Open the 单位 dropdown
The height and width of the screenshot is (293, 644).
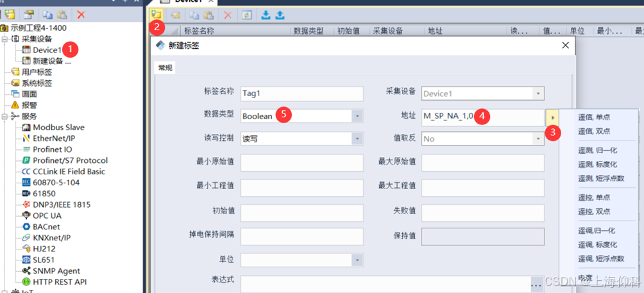tap(357, 260)
